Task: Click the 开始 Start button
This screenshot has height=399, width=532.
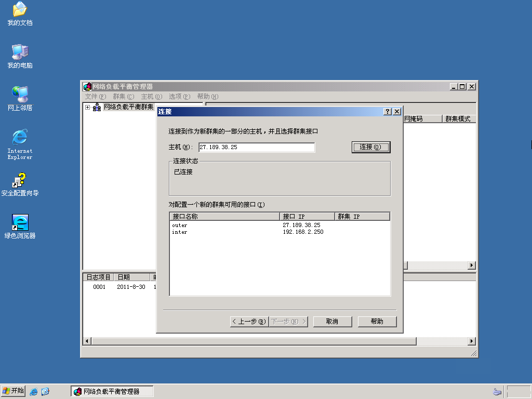Action: (x=13, y=391)
